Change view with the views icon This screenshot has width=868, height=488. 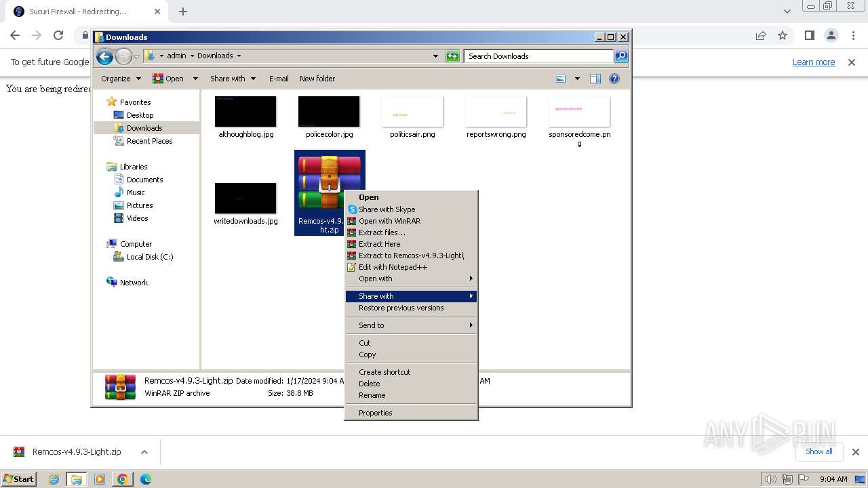point(561,79)
